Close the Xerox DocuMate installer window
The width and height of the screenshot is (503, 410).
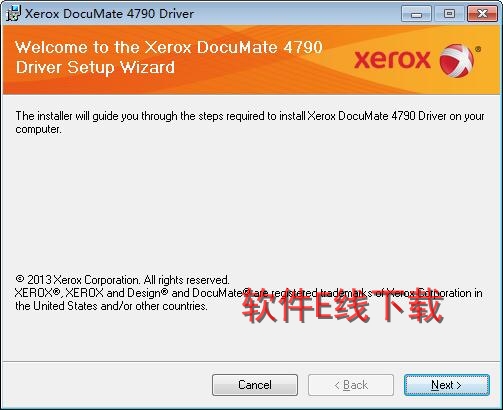pos(482,14)
